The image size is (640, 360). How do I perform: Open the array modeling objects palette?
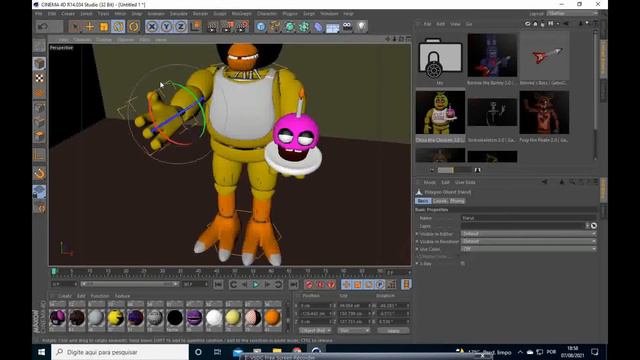tap(304, 27)
